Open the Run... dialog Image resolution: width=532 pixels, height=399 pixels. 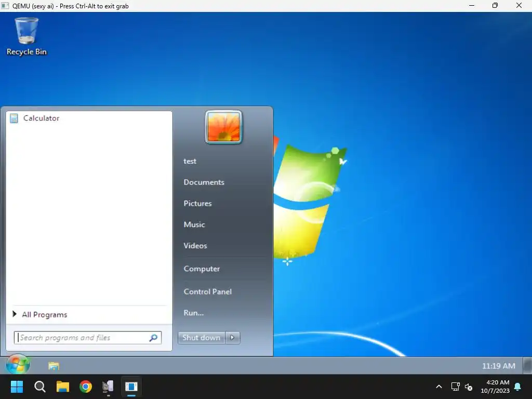194,313
